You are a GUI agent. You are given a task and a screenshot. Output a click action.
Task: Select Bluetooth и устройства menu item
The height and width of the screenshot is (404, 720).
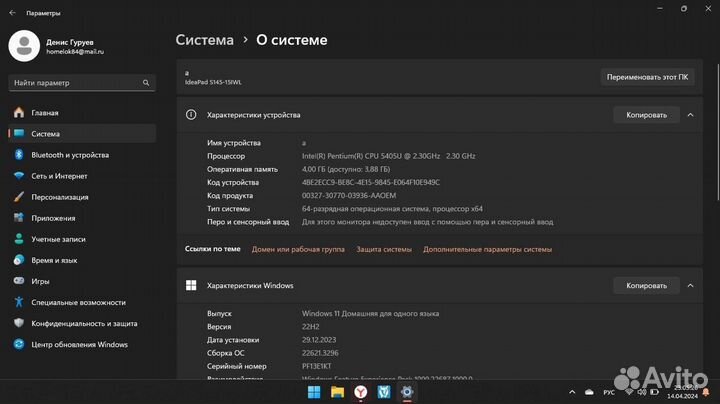pos(82,155)
